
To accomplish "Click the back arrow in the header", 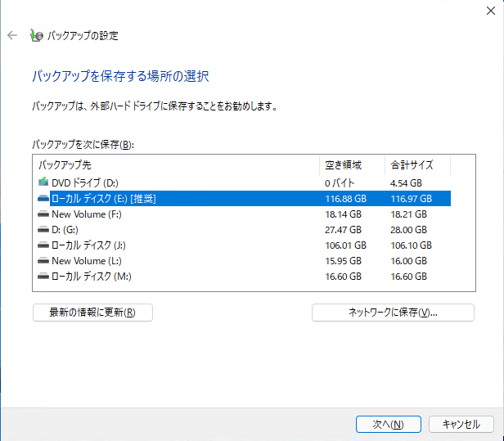I will [x=12, y=35].
